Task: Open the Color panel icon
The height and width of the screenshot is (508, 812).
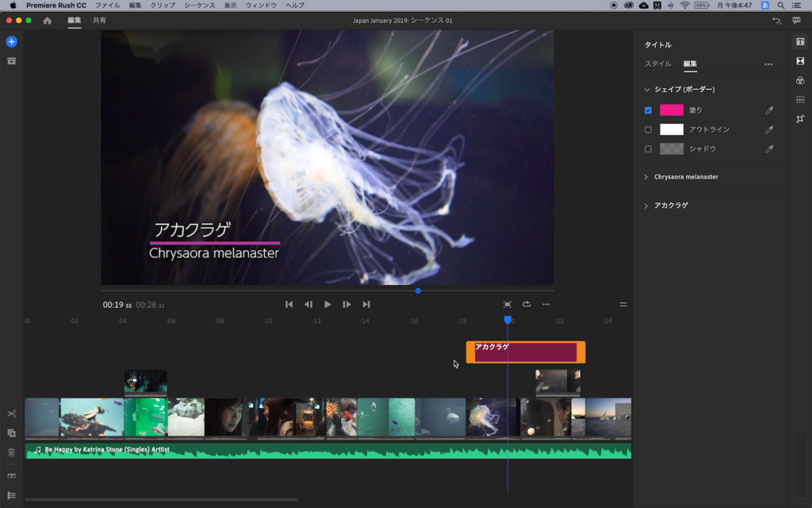Action: click(x=800, y=80)
